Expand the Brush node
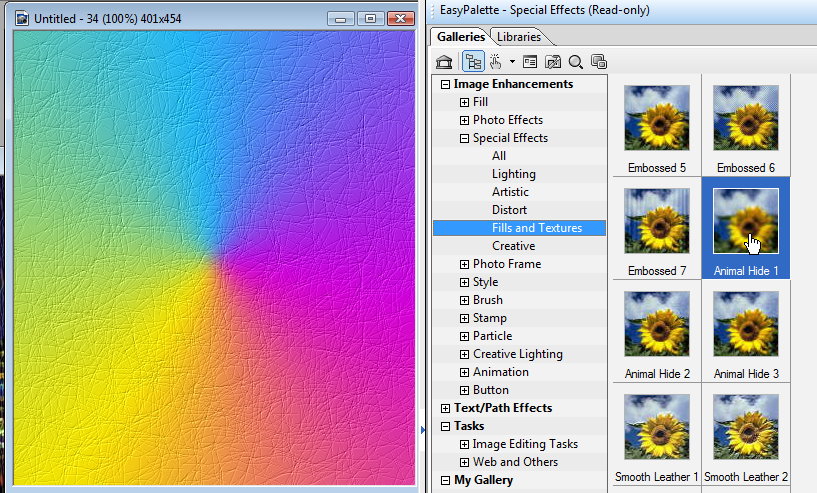Image resolution: width=817 pixels, height=493 pixels. click(x=464, y=301)
